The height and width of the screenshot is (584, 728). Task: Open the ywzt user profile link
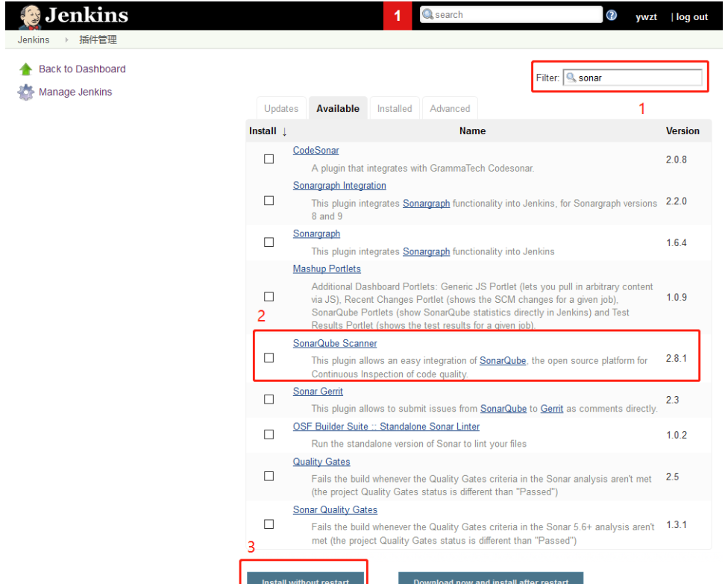point(646,17)
